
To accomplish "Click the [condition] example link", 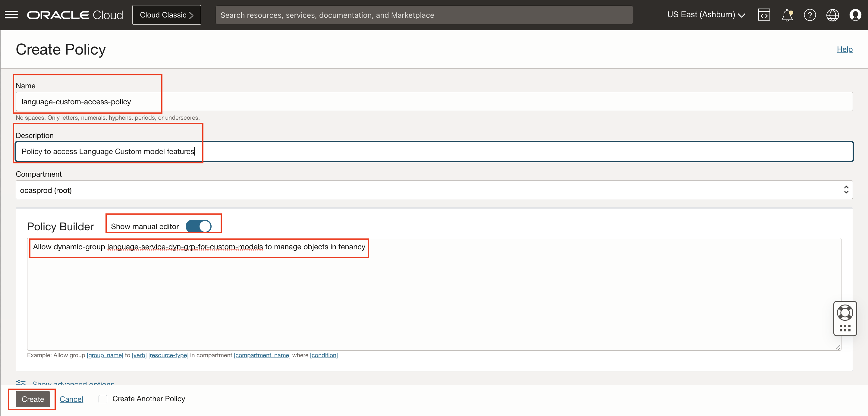I will (x=324, y=355).
